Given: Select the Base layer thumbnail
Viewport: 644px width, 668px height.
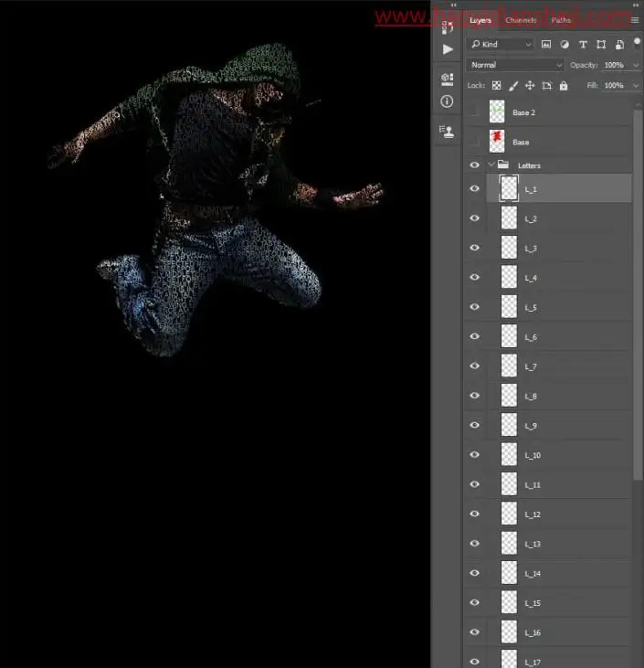Looking at the screenshot, I should point(497,142).
